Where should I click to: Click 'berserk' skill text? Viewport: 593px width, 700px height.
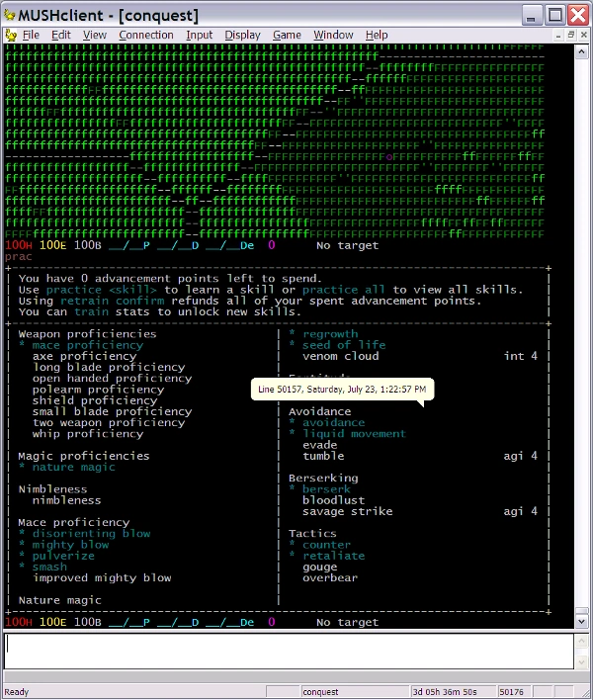(326, 489)
